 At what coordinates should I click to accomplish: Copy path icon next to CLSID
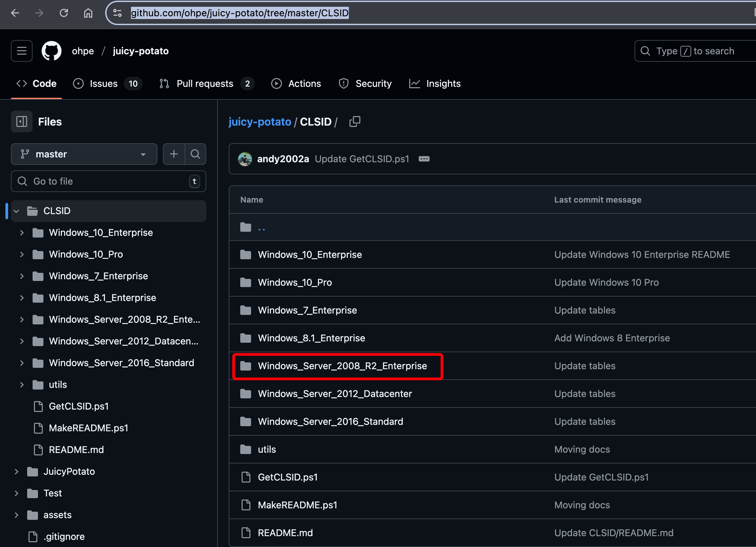click(355, 121)
